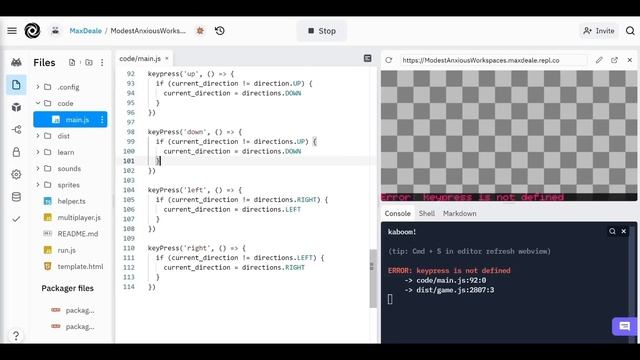
Task: Open the Unit tests checkmark icon
Action: coord(16,219)
